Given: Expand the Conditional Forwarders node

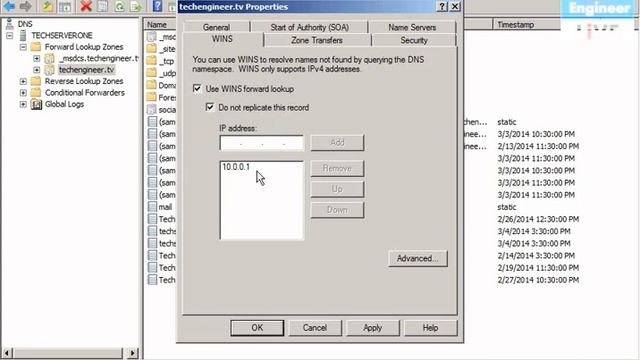Looking at the screenshot, I should click(x=23, y=93).
